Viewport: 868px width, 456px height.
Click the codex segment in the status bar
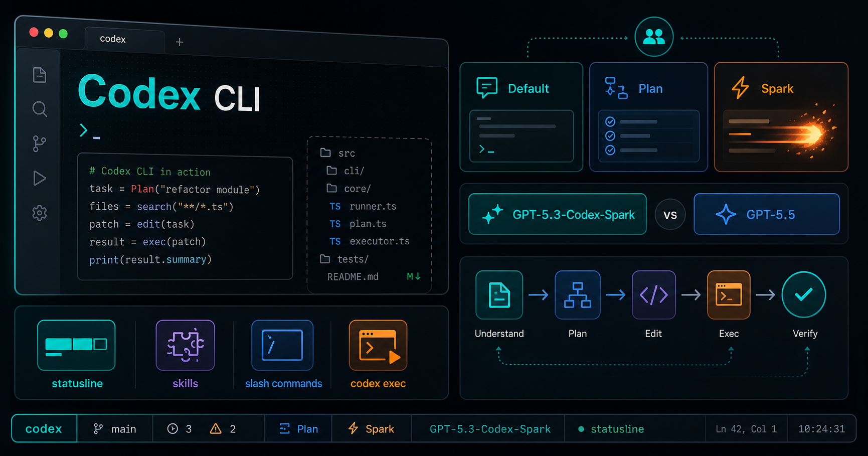point(44,428)
